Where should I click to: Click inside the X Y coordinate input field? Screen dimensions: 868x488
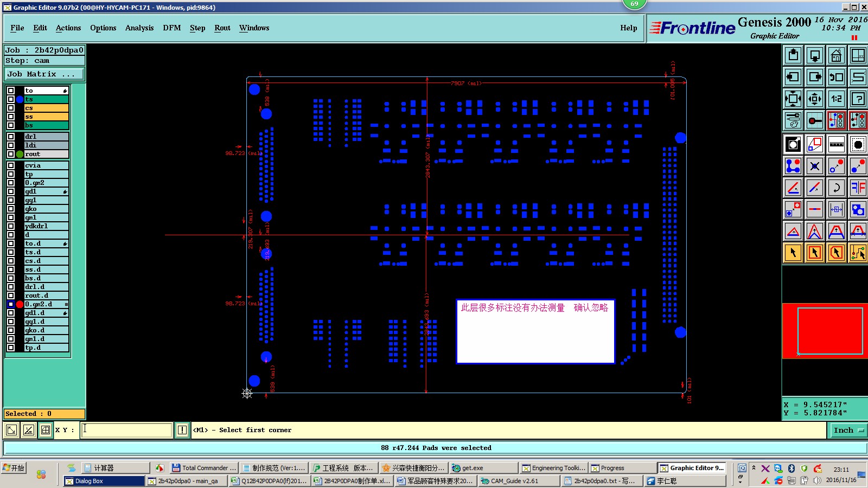(127, 430)
